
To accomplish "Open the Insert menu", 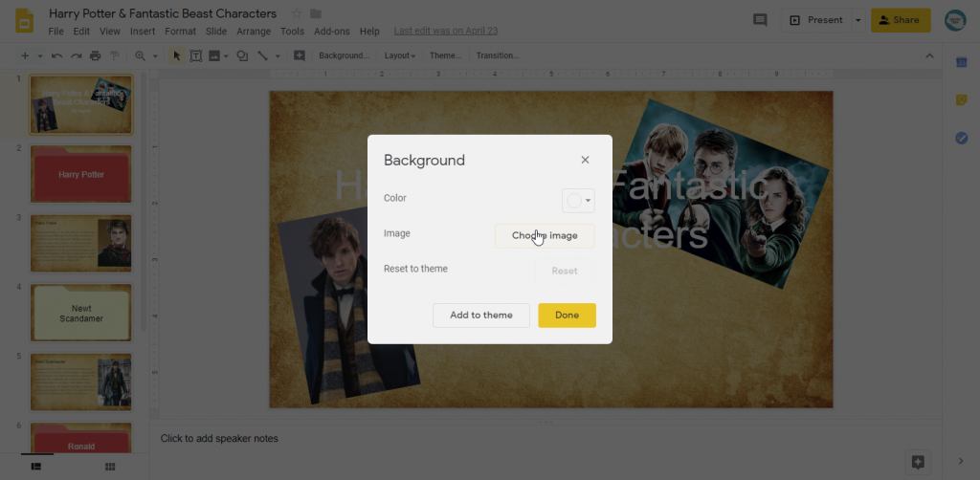I will 143,32.
